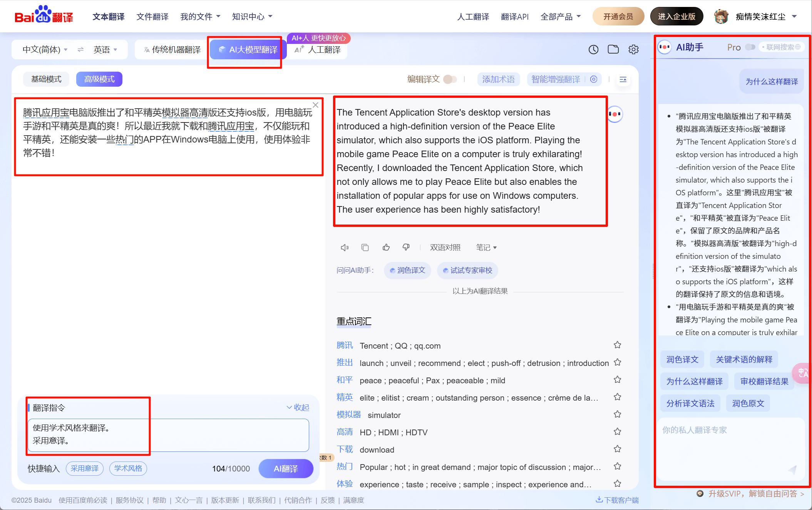The height and width of the screenshot is (510, 812).
Task: Click the AI翻译 button
Action: [286, 468]
